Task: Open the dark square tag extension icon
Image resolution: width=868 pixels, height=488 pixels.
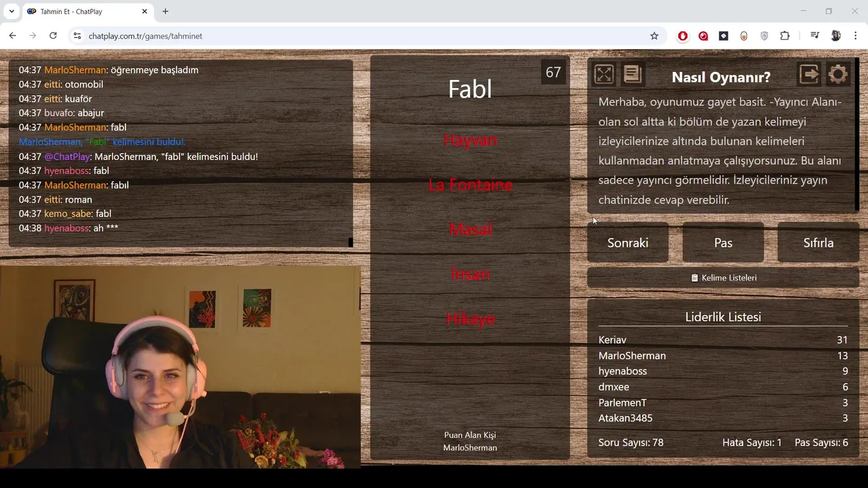Action: 724,36
